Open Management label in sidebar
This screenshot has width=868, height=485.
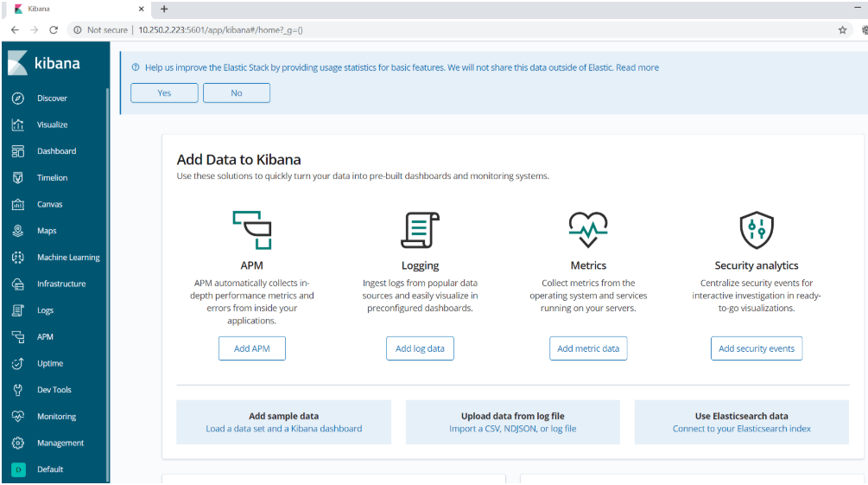60,443
